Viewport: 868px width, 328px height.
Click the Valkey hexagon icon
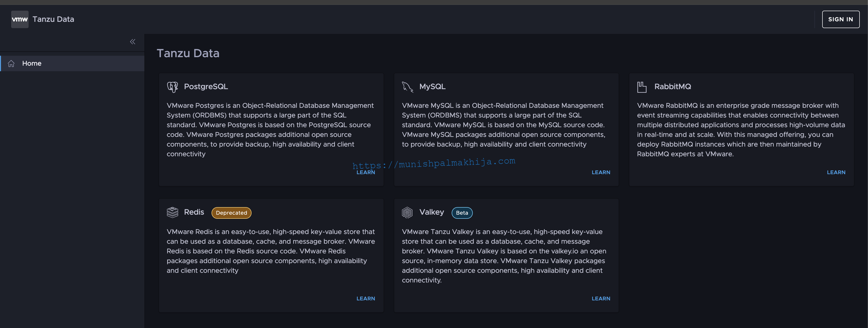[x=407, y=212]
